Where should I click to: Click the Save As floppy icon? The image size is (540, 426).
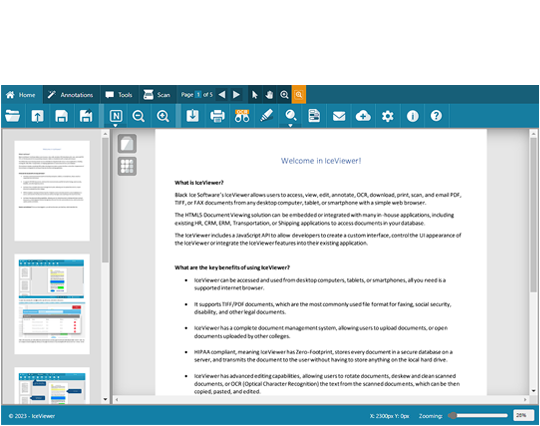pyautogui.click(x=86, y=116)
